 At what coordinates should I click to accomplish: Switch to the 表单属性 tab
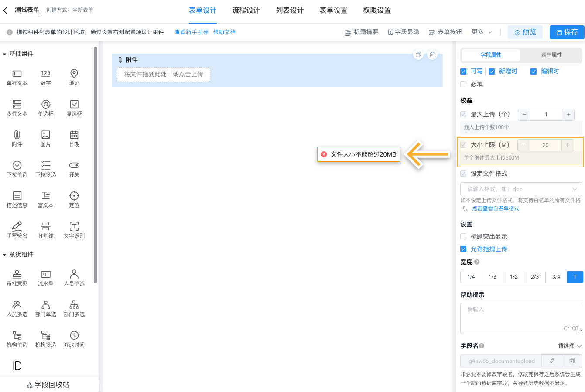(x=551, y=55)
